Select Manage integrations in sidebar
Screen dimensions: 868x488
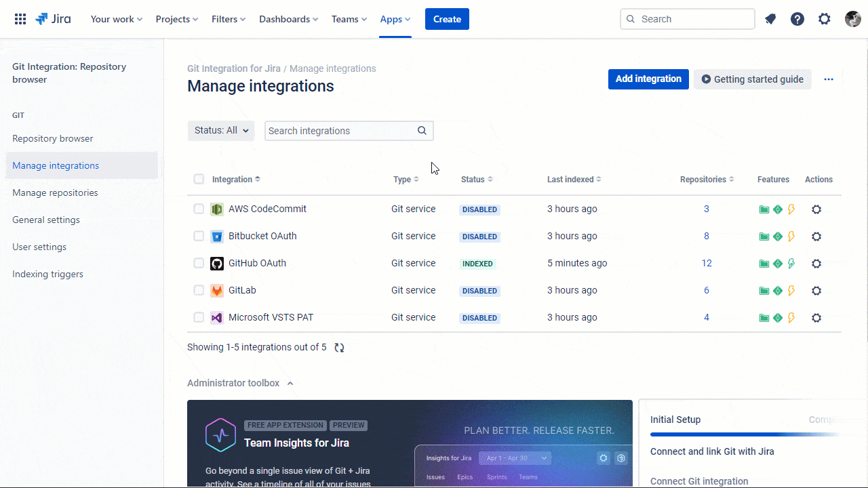coord(81,165)
